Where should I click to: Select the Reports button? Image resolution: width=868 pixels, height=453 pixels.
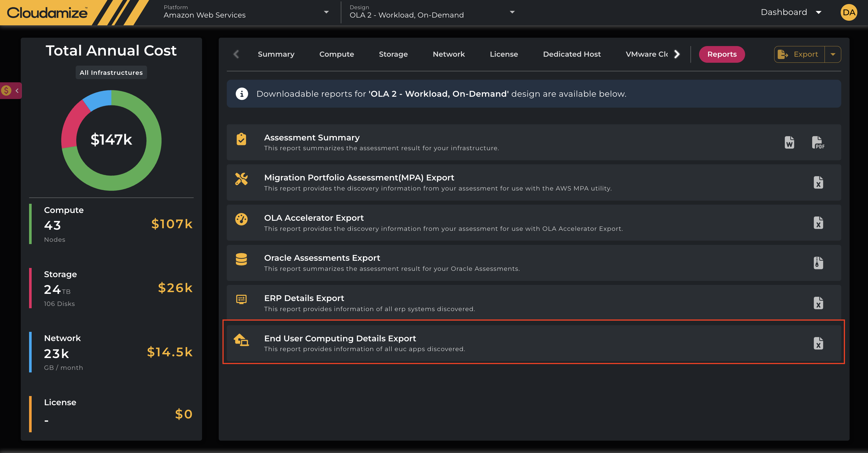pyautogui.click(x=722, y=54)
